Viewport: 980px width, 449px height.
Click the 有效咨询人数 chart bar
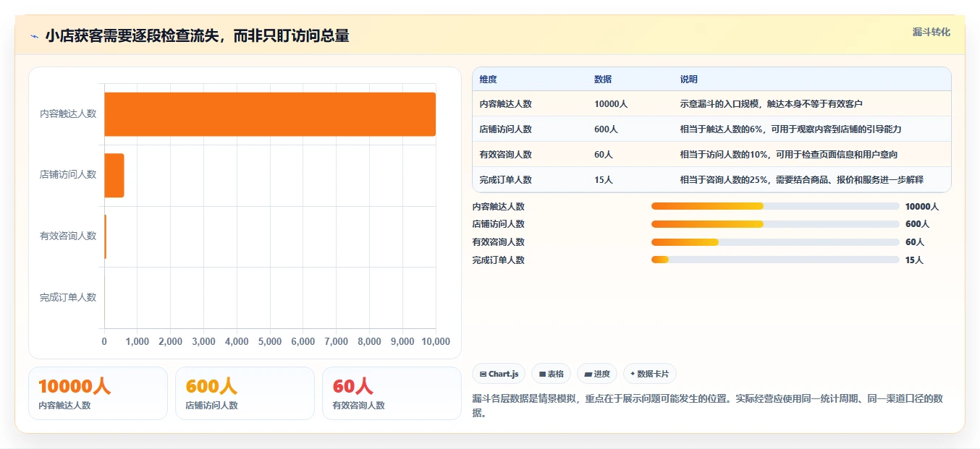pos(106,236)
